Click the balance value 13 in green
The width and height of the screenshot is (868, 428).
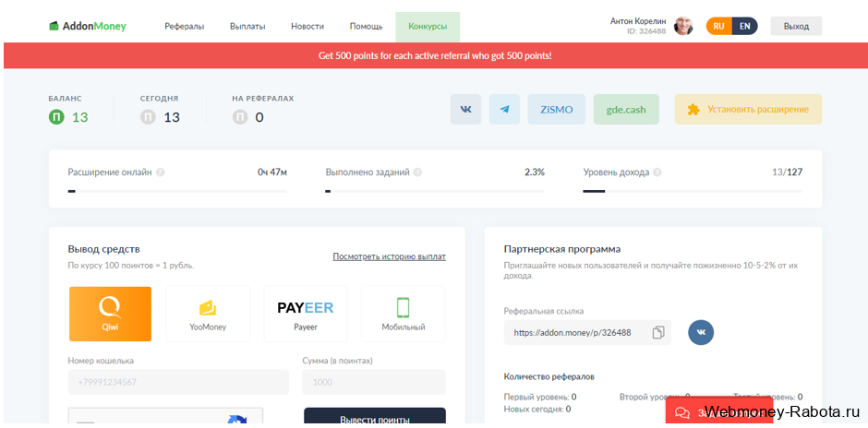pos(79,117)
